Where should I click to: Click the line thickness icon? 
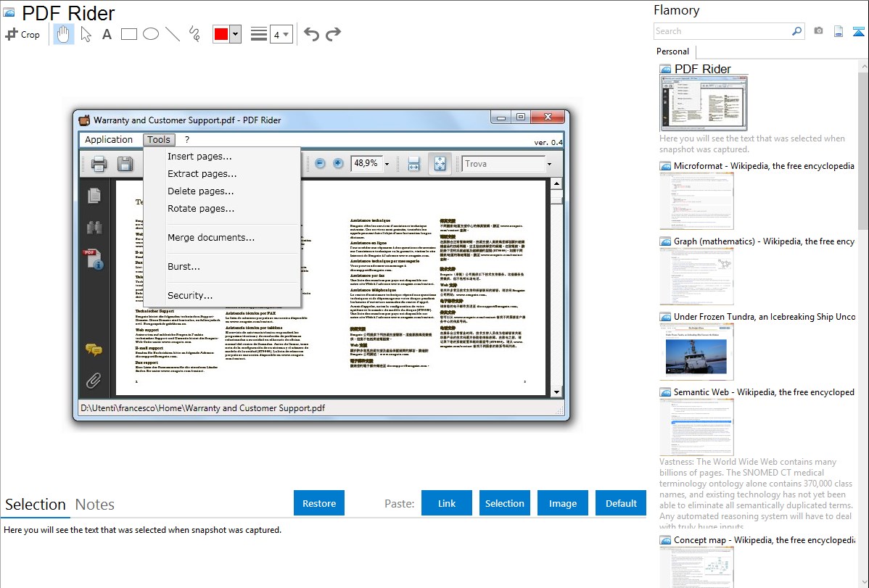coord(259,34)
